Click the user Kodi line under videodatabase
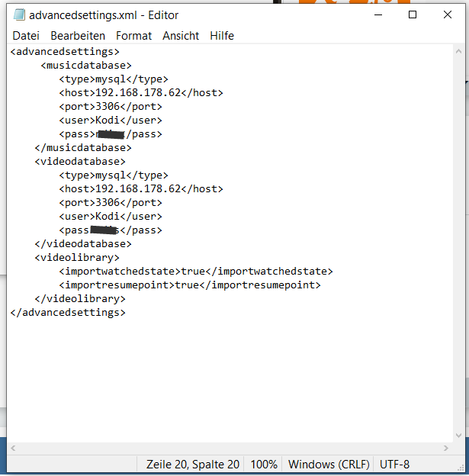 (x=111, y=216)
